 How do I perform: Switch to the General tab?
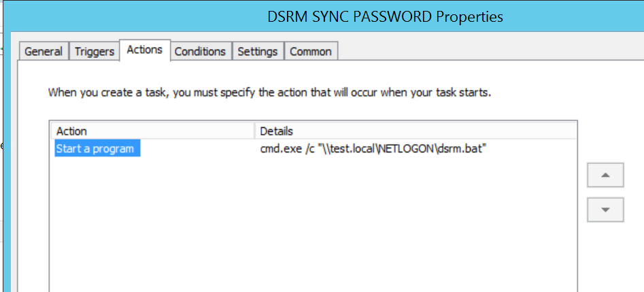click(44, 52)
